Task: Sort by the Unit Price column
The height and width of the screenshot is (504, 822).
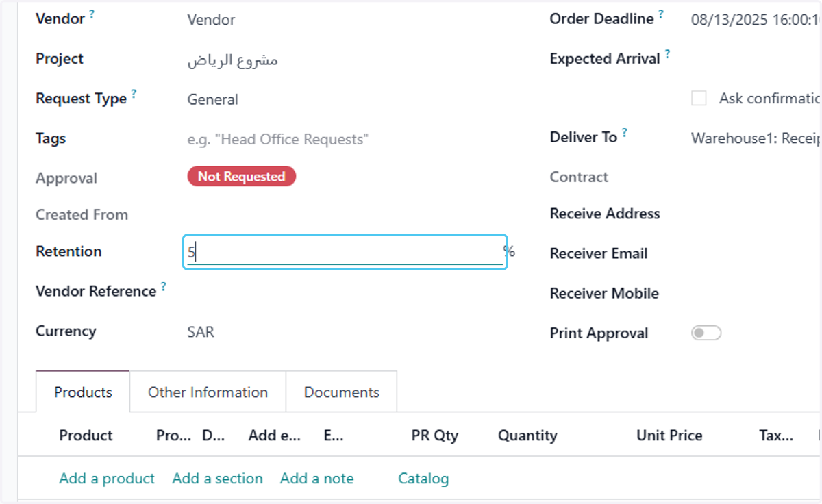Action: [x=669, y=436]
